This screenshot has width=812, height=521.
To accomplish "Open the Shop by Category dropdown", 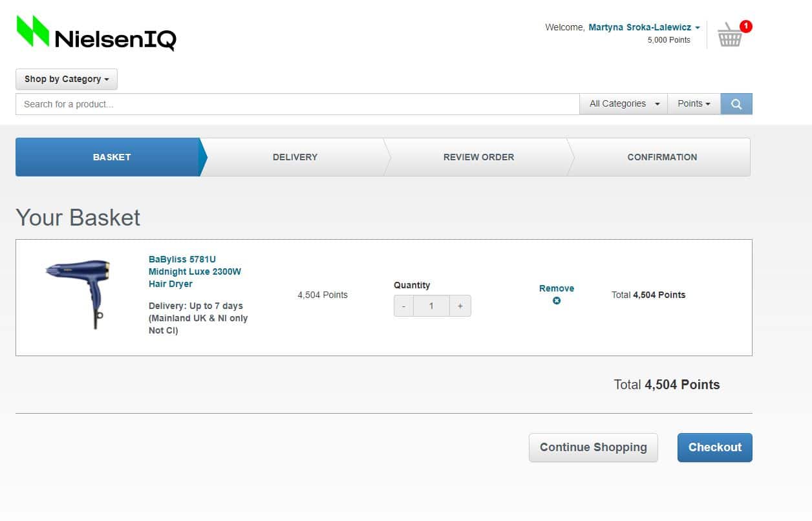I will tap(67, 79).
